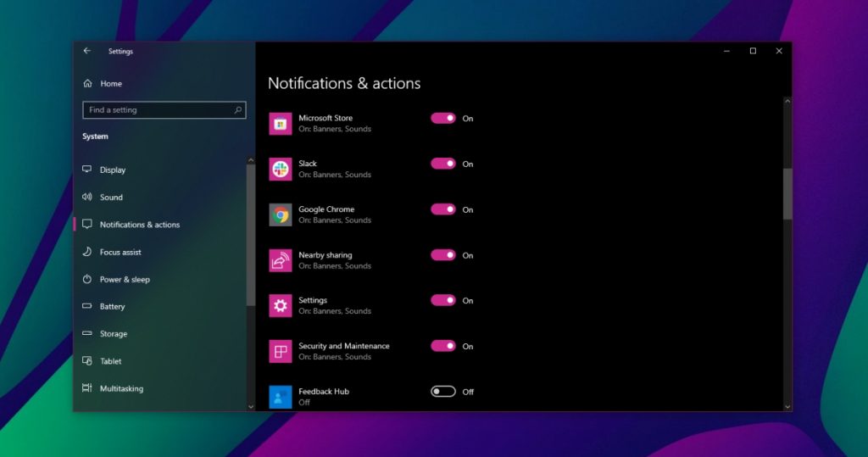Viewport: 868px width, 457px height.
Task: Go to Focus assist settings
Action: click(x=120, y=252)
